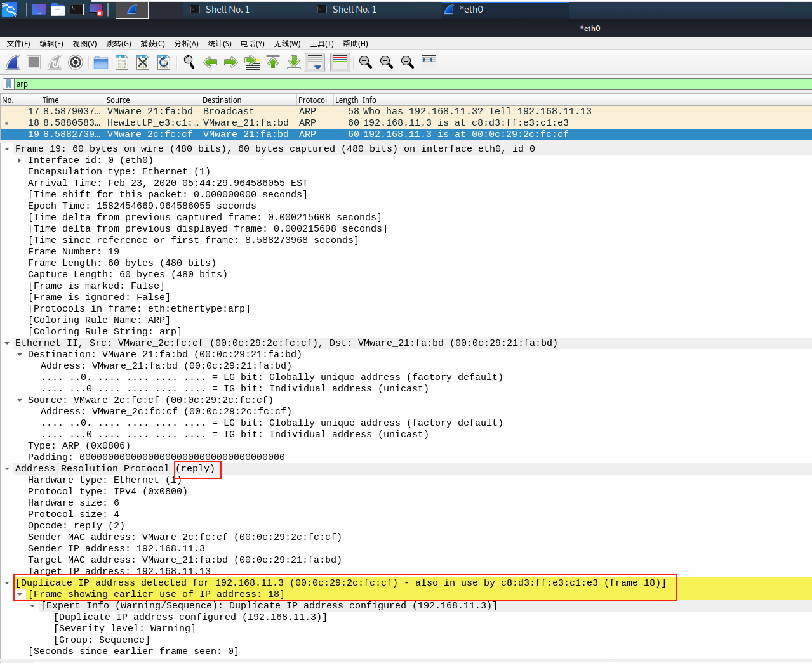812x663 pixels.
Task: Click the Find a packet magnifier icon
Action: [189, 62]
